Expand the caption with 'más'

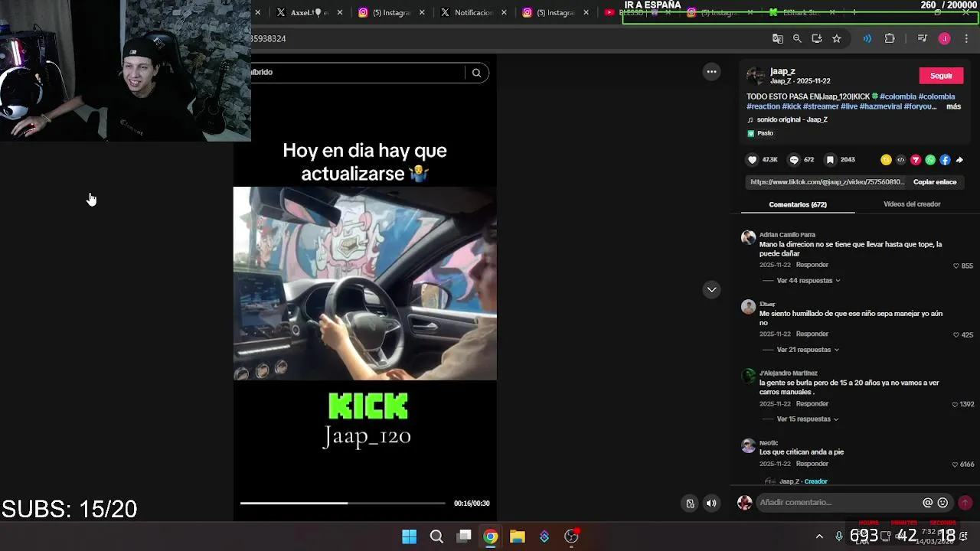tap(953, 106)
